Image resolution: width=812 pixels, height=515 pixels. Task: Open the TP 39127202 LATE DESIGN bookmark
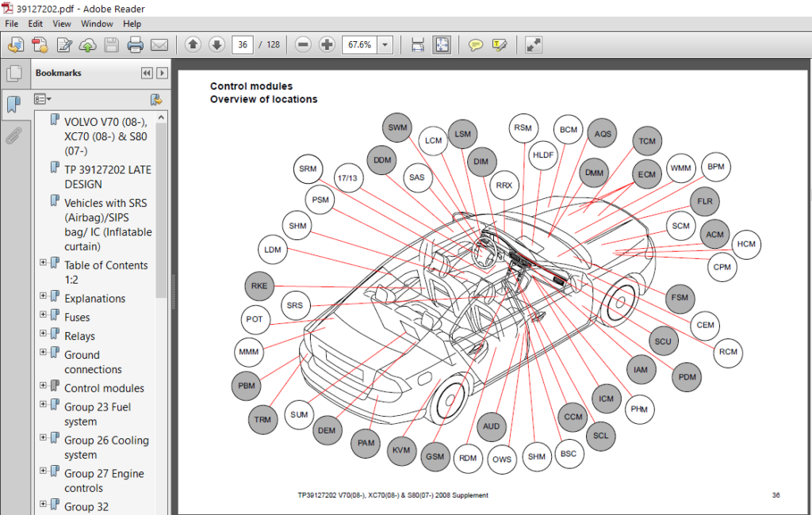[x=108, y=177]
